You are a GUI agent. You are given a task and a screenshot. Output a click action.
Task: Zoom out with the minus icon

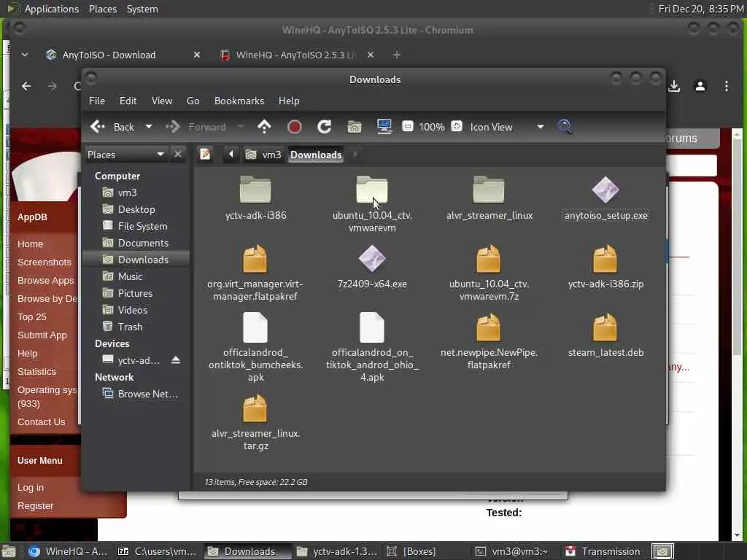[x=407, y=127]
